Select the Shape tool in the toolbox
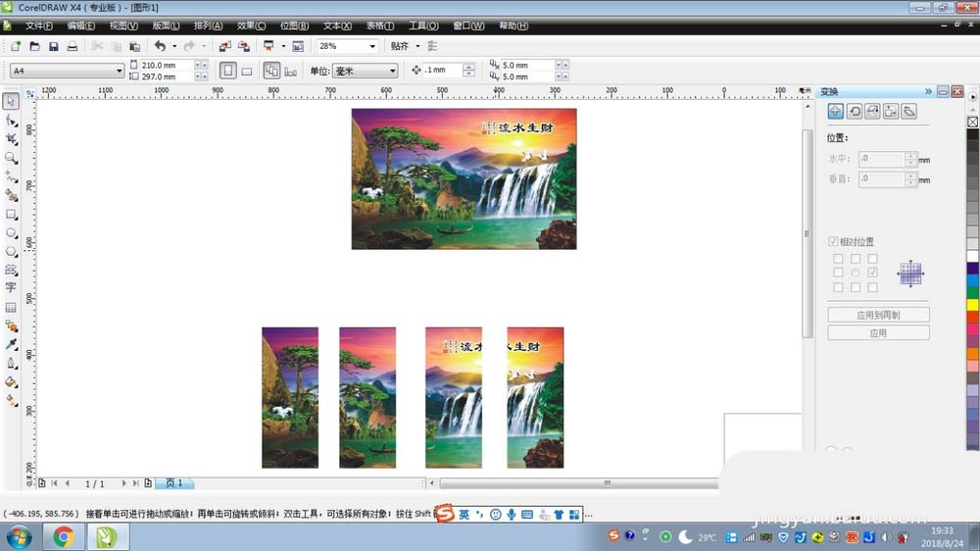 (x=11, y=120)
